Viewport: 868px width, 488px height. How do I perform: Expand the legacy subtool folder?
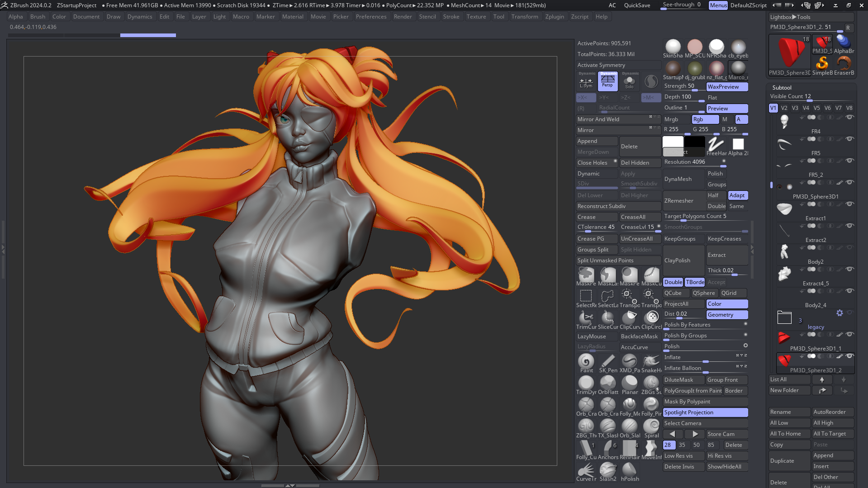pyautogui.click(x=784, y=317)
